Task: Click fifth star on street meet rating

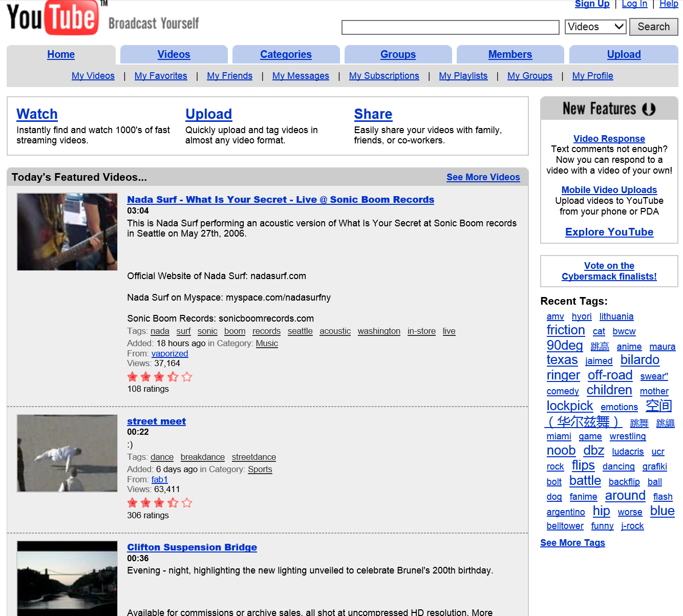Action: coord(187,503)
